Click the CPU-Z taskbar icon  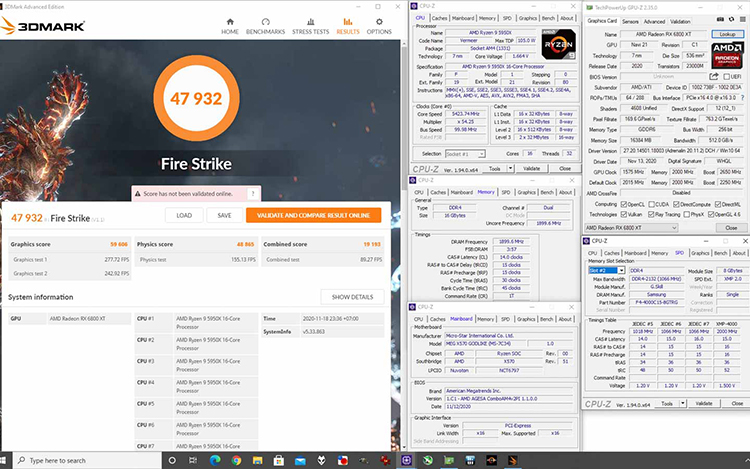(406, 460)
